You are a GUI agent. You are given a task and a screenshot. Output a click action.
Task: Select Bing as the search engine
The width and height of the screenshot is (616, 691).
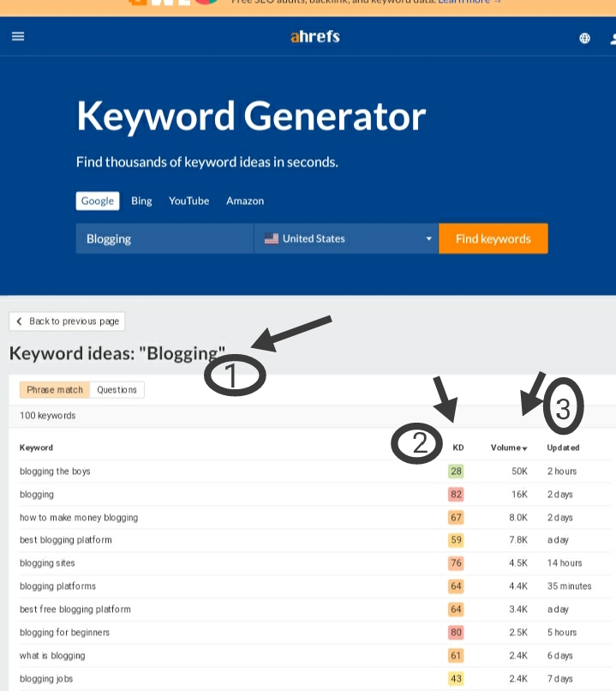click(x=141, y=201)
